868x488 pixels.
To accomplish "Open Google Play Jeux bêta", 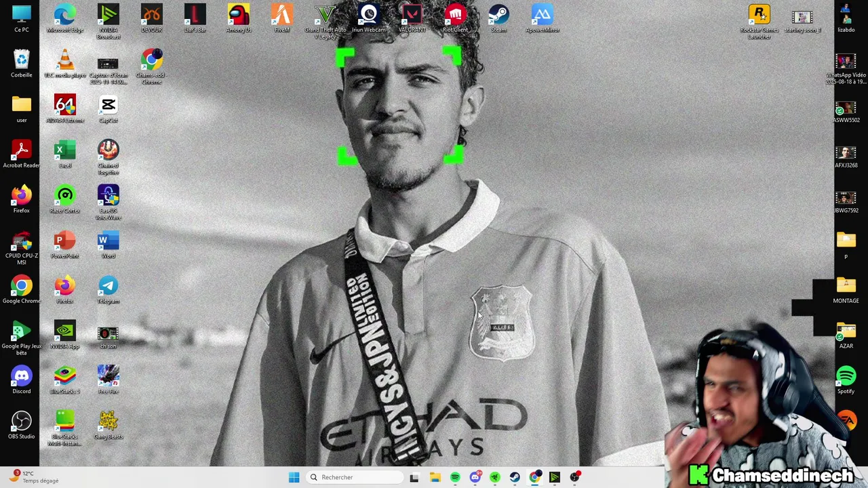I will tap(22, 338).
